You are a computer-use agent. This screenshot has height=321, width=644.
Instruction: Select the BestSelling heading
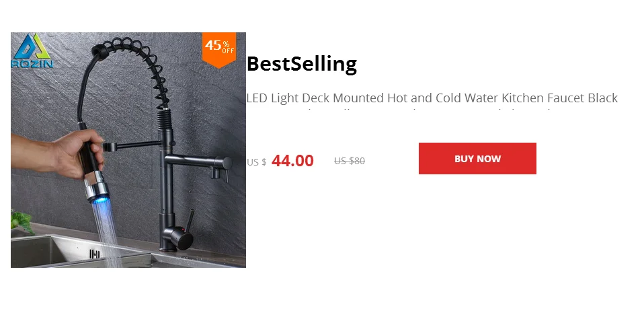click(301, 64)
